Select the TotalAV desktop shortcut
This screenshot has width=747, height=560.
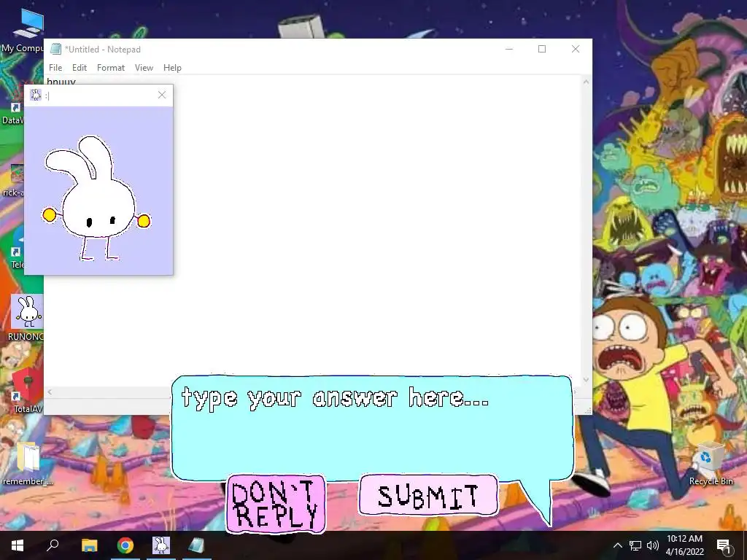27,389
